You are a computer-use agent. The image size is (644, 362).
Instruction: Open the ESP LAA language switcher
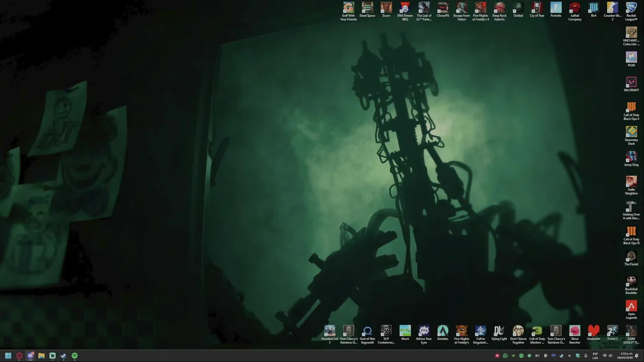click(x=596, y=356)
